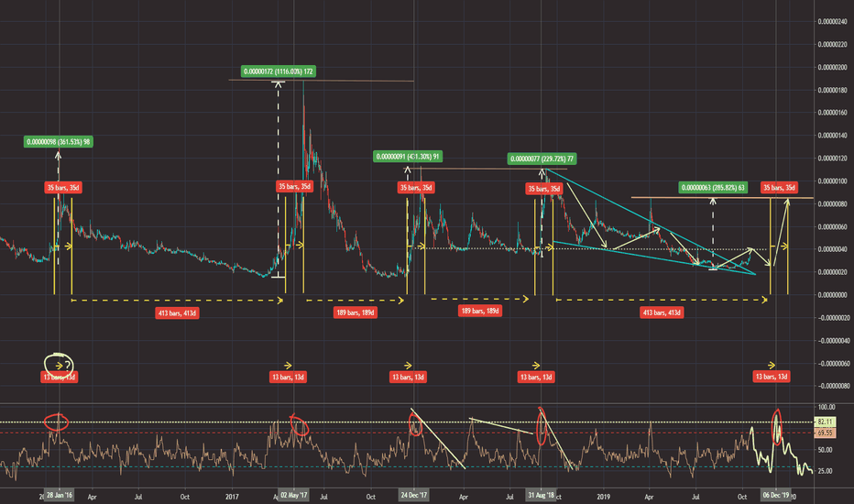The image size is (854, 504).
Task: Click the 0.00000063 (285.82%) 63 label
Action: [713, 188]
